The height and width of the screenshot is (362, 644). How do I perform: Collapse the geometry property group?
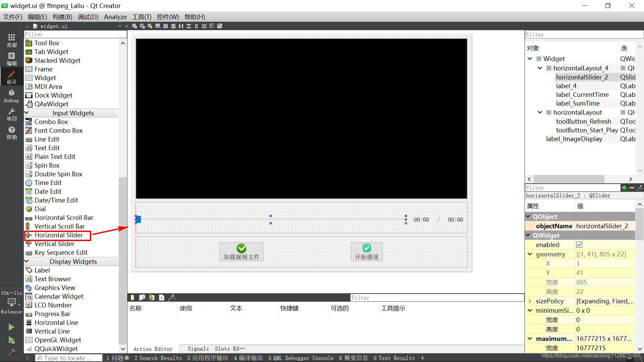point(530,254)
